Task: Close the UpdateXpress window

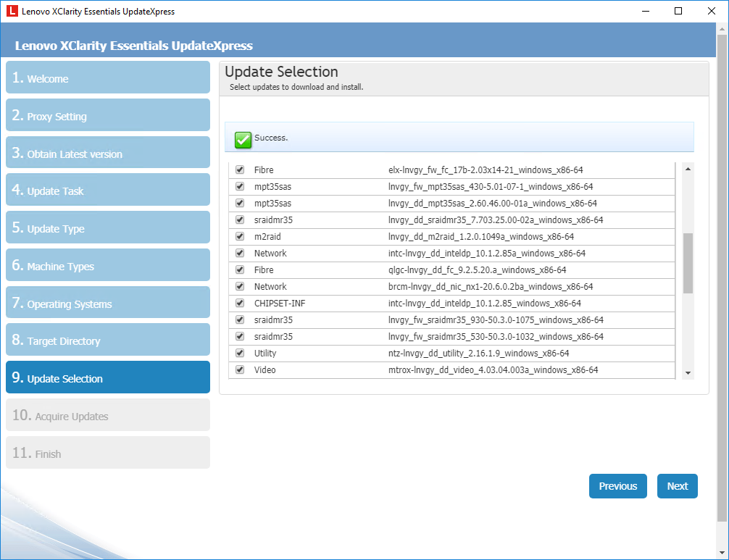Action: [x=712, y=11]
